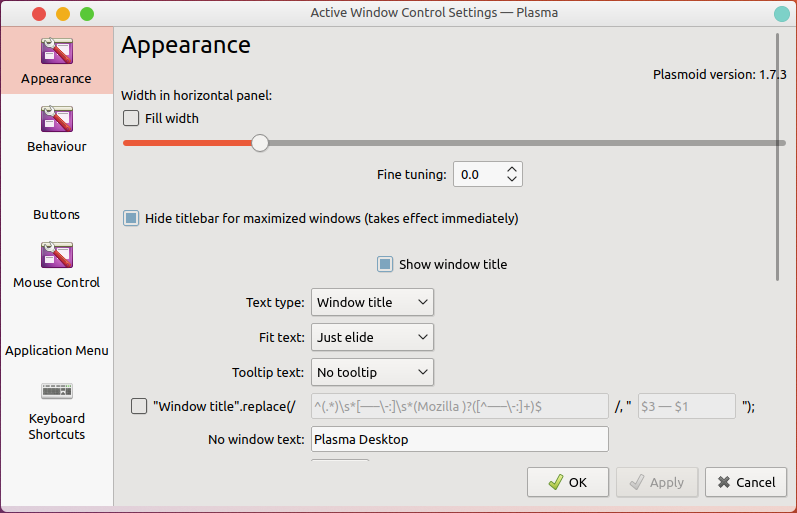
Task: Open the Tooltip text dropdown
Action: point(372,372)
